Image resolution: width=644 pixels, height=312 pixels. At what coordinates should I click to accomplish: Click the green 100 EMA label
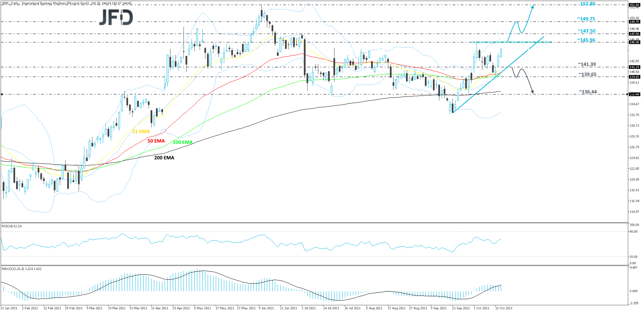coord(183,142)
